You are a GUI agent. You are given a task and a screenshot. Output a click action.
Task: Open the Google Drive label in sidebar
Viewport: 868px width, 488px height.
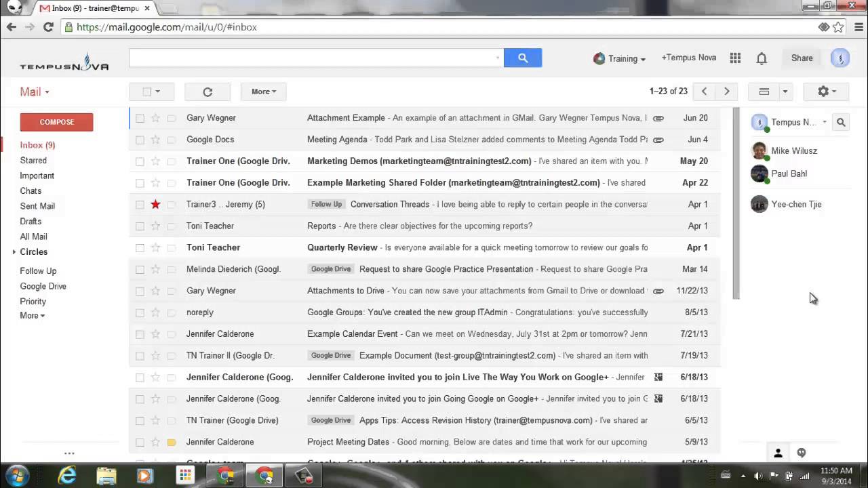[x=43, y=287]
